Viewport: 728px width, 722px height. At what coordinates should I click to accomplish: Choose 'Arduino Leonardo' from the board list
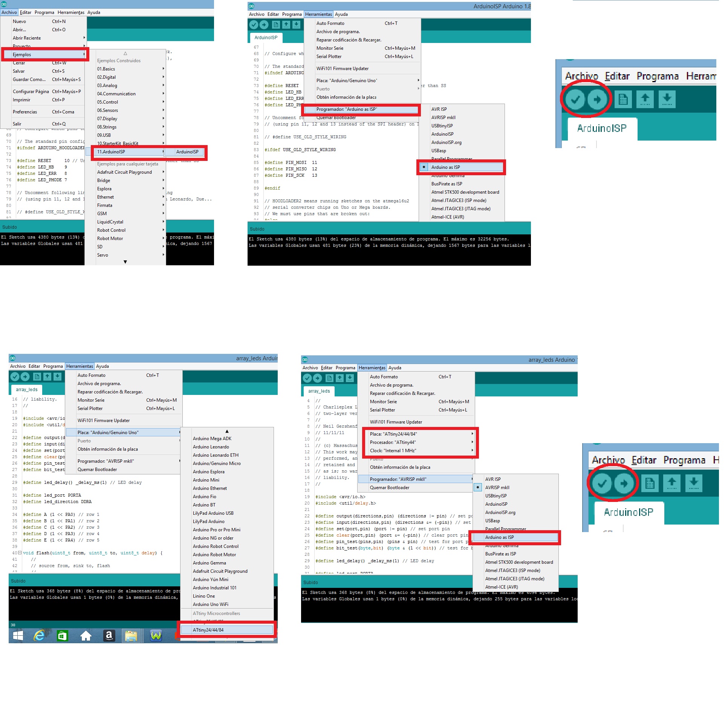tap(211, 447)
